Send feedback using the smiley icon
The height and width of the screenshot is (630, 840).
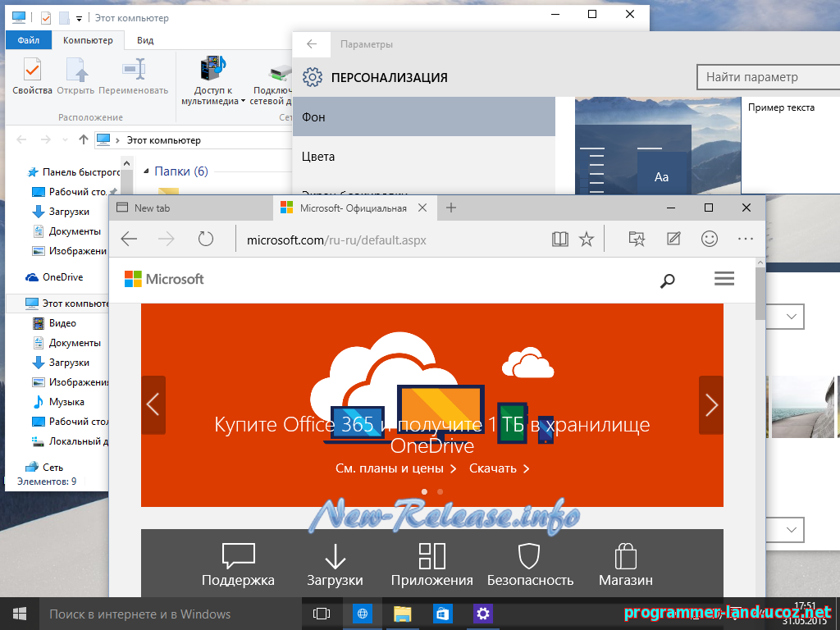710,239
